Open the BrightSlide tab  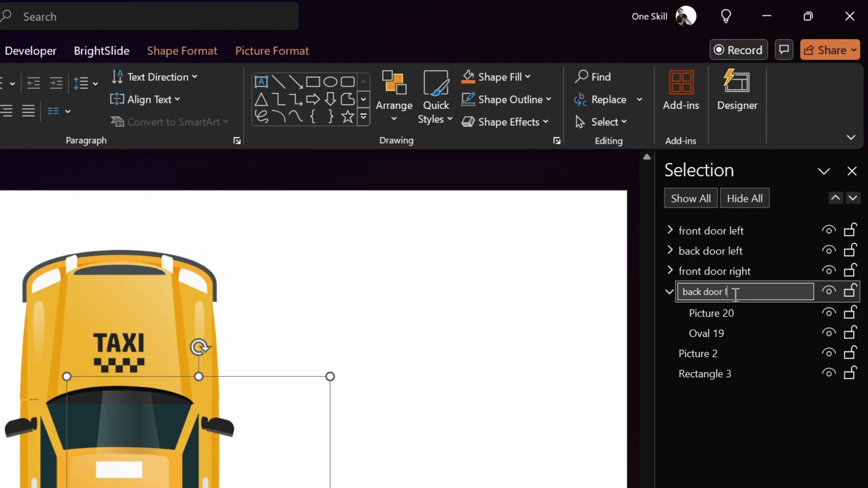tap(102, 51)
